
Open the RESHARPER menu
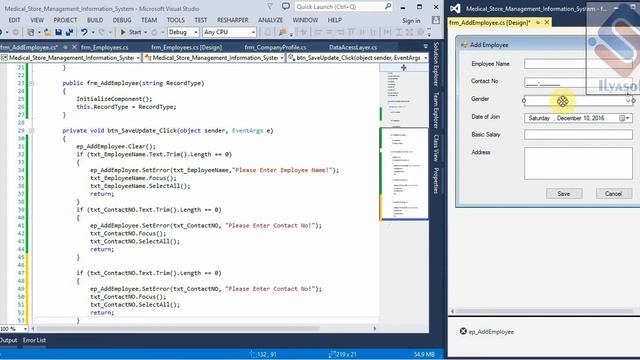(232, 20)
